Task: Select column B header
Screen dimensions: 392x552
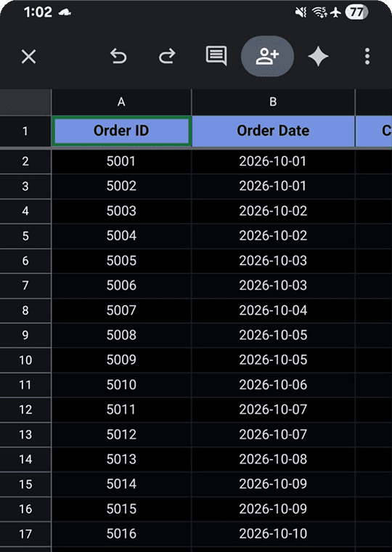Action: pyautogui.click(x=273, y=102)
